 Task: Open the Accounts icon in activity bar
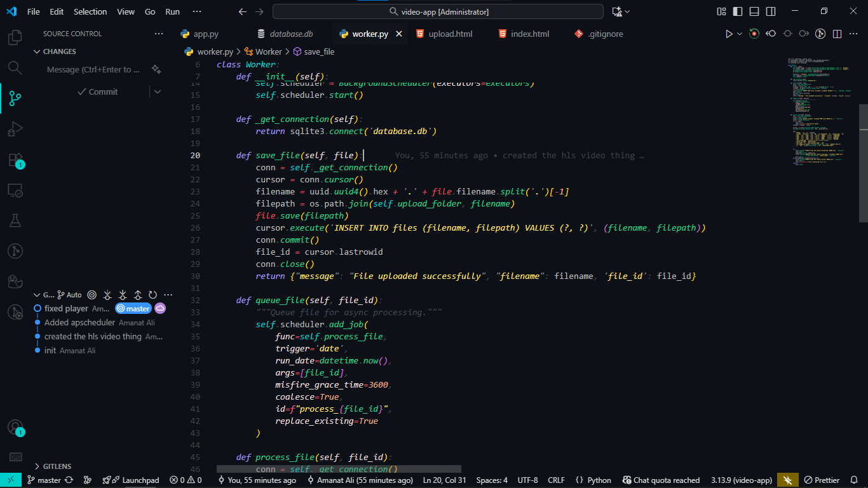pyautogui.click(x=15, y=428)
